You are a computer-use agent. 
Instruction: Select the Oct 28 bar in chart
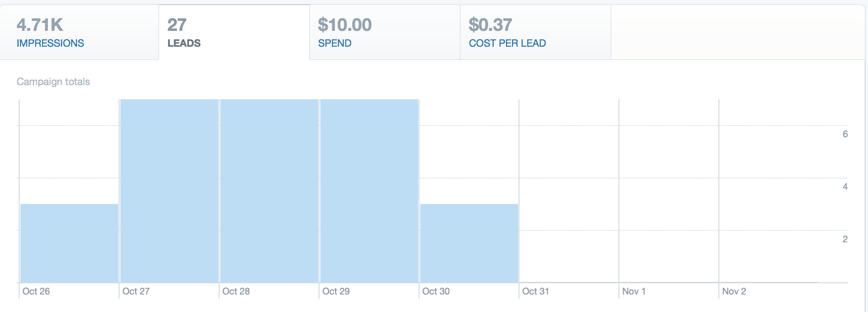269,191
